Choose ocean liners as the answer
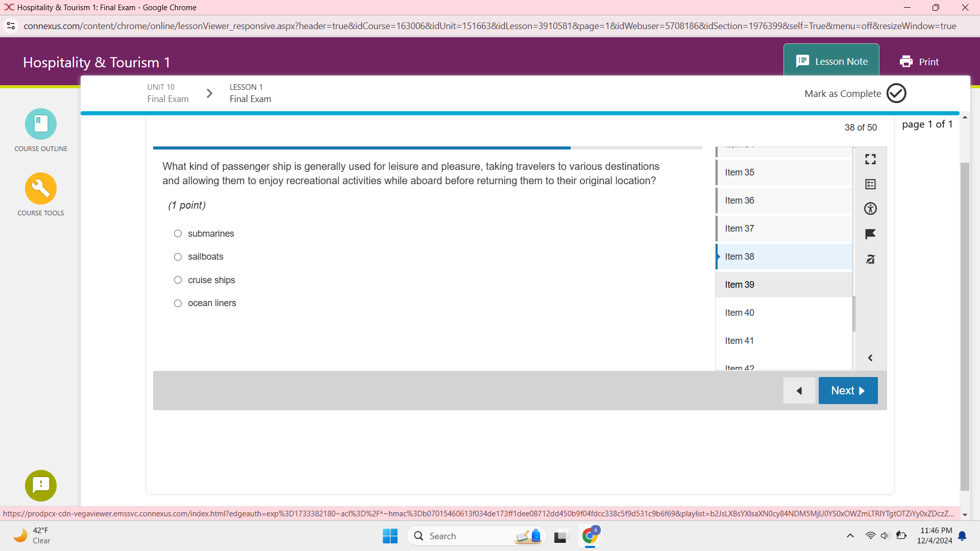 [x=178, y=303]
